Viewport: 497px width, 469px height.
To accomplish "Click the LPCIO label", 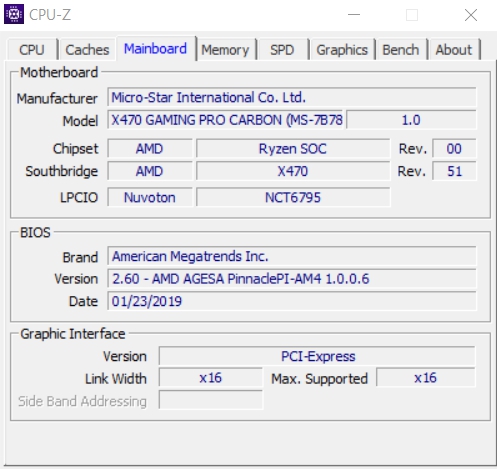I will (x=79, y=198).
